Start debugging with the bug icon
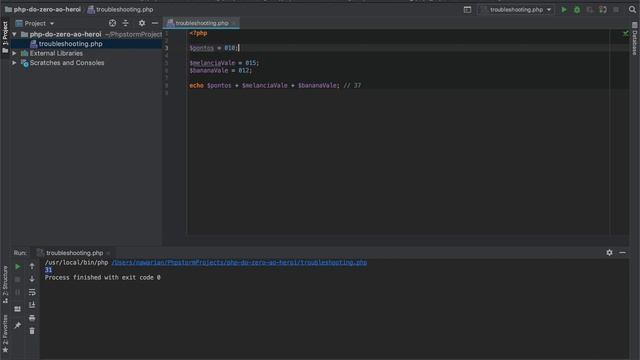Screen dimensions: 640x360 tap(577, 9)
